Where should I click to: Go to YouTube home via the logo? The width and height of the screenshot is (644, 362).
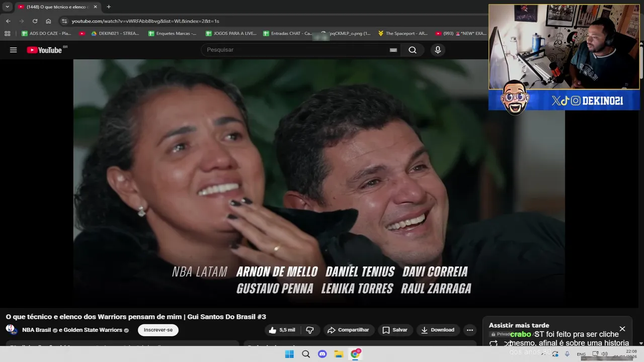click(44, 50)
